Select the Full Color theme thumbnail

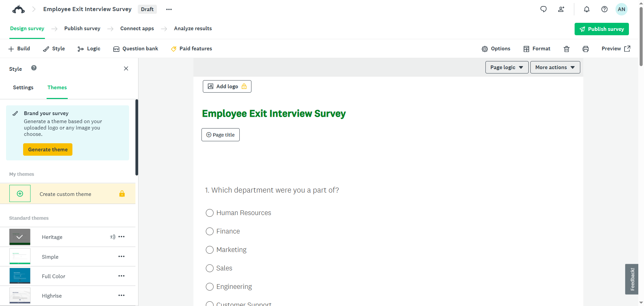coord(20,276)
